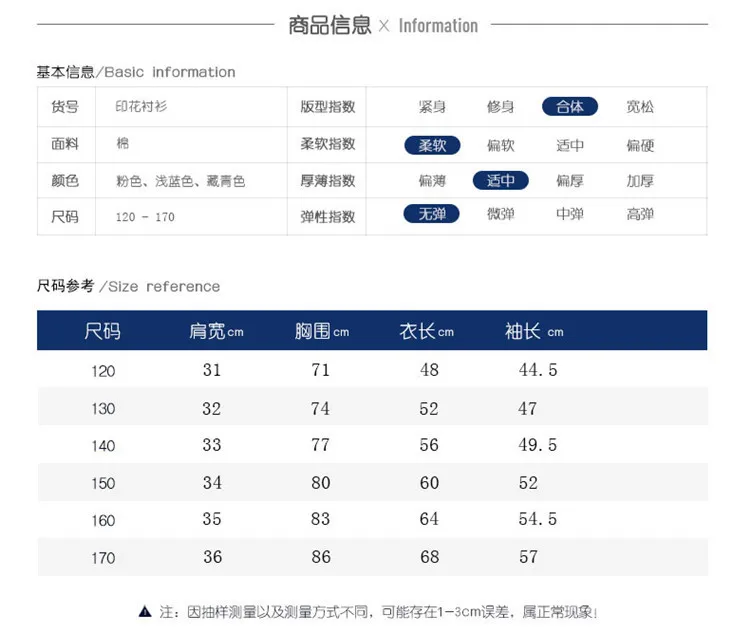This screenshot has width=750, height=633.
Task: Choose the 偏硬 softness option
Action: (x=640, y=145)
